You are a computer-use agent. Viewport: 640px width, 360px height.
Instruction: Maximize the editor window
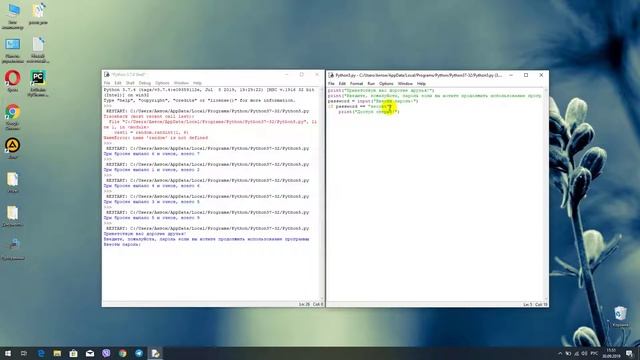pyautogui.click(x=526, y=75)
